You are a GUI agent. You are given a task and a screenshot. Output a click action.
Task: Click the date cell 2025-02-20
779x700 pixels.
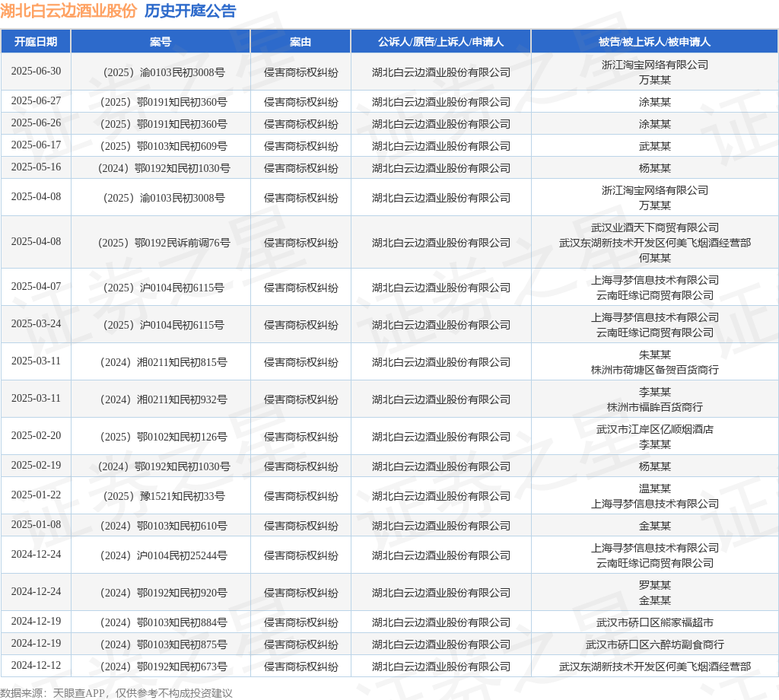click(x=37, y=436)
